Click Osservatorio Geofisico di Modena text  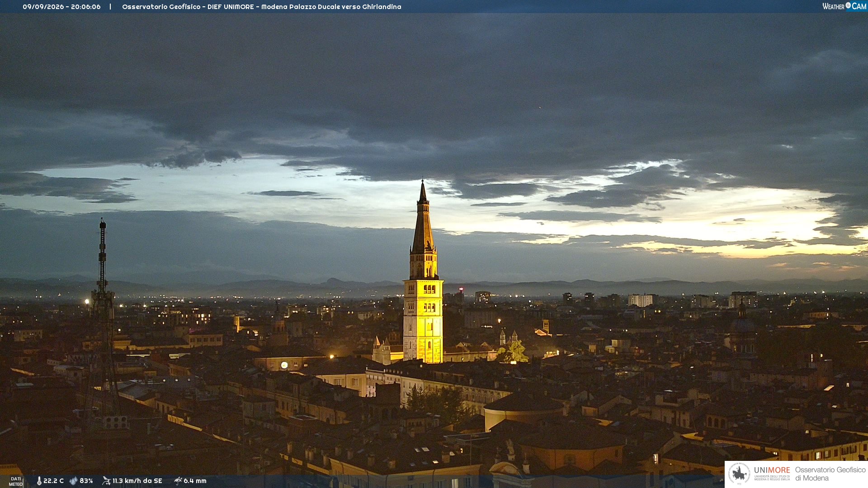(x=830, y=474)
